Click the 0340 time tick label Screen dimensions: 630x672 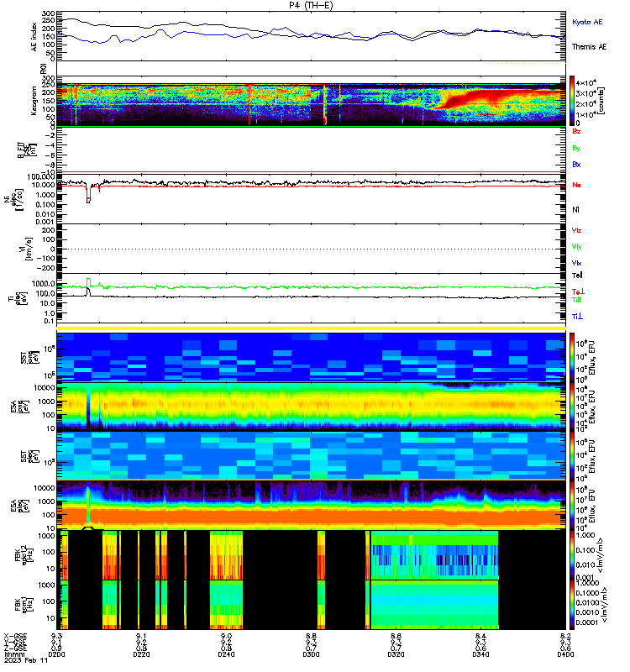click(480, 654)
